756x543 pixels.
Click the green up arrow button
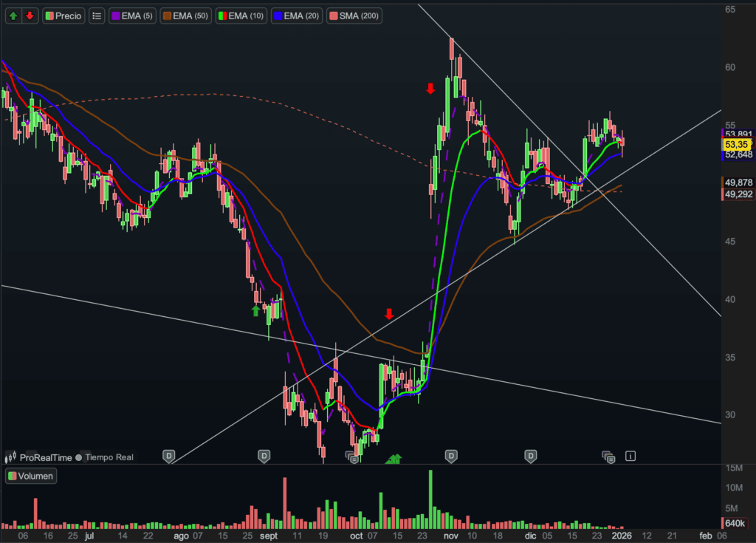coord(13,16)
